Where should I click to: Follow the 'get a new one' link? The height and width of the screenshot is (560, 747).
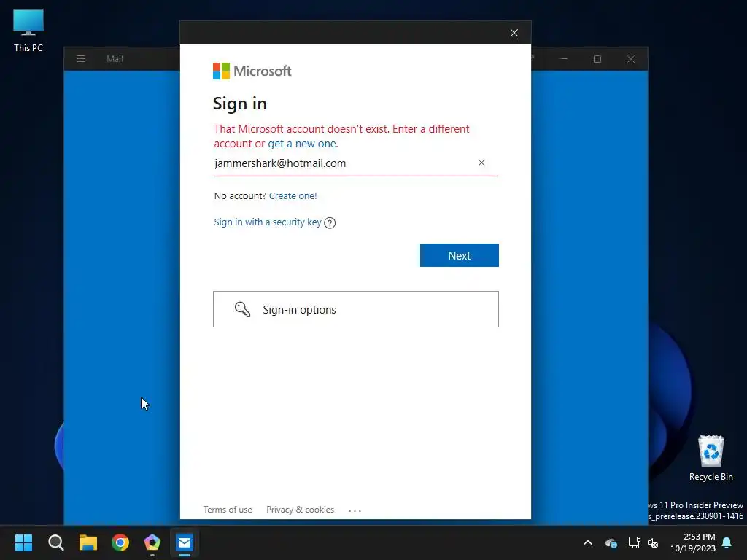302,144
